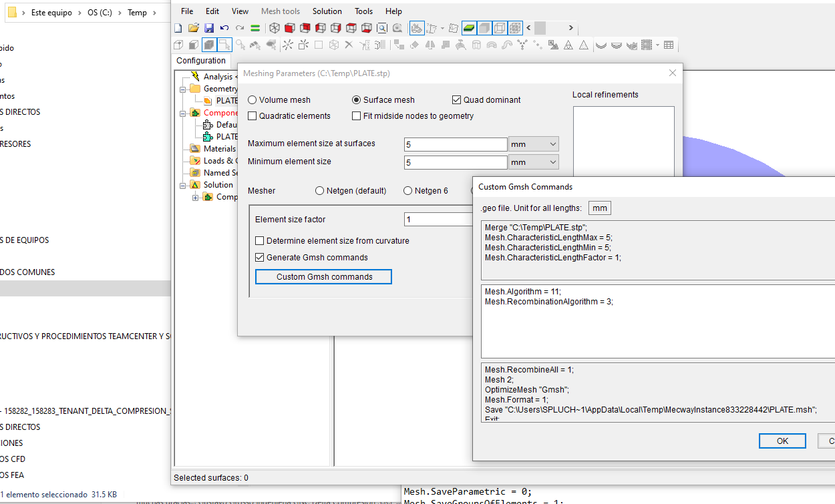Click the show-hidden glasses toolbar icon
Viewport: 835px width, 504px height.
click(416, 28)
